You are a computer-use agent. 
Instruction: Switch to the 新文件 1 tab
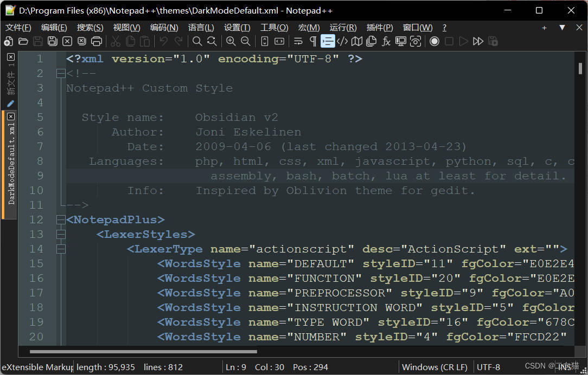[x=10, y=81]
